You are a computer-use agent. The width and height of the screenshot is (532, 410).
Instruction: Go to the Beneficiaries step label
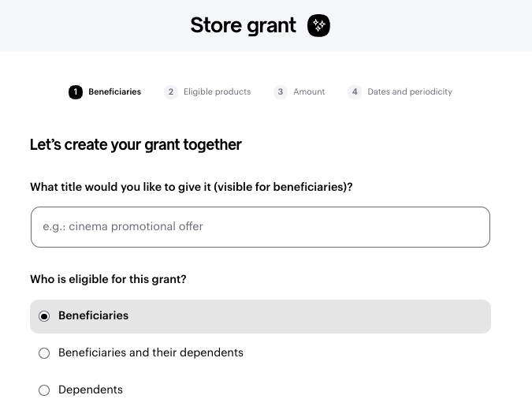point(114,92)
